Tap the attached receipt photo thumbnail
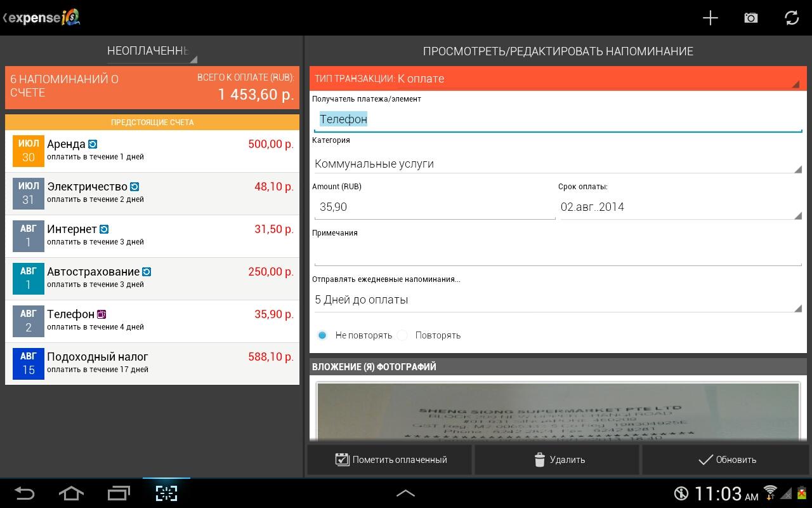This screenshot has width=812, height=508. tap(558, 411)
